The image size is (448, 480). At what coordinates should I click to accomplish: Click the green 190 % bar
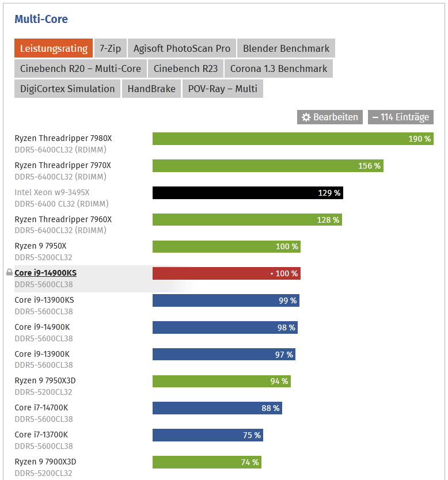pyautogui.click(x=293, y=139)
